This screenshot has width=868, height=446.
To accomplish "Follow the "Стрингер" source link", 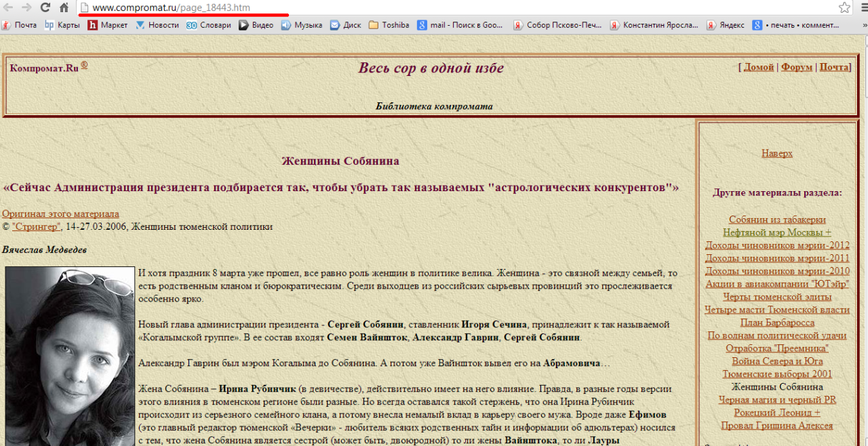I will tap(37, 226).
